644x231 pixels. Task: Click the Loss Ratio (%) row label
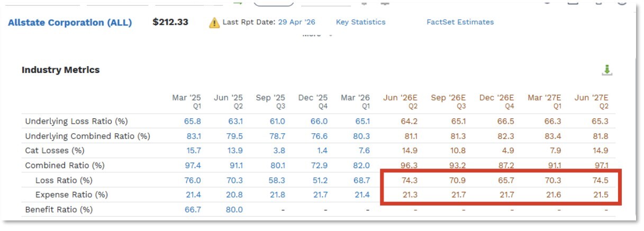[x=64, y=180]
